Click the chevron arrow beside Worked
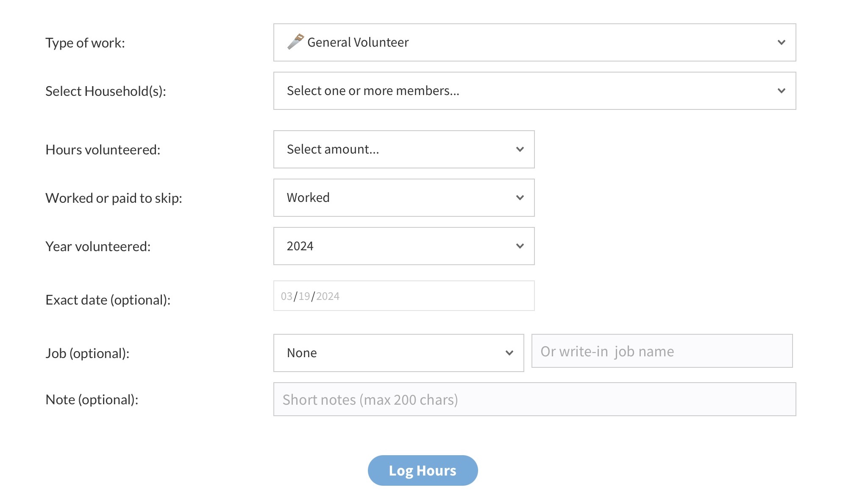The width and height of the screenshot is (868, 501). click(x=520, y=198)
